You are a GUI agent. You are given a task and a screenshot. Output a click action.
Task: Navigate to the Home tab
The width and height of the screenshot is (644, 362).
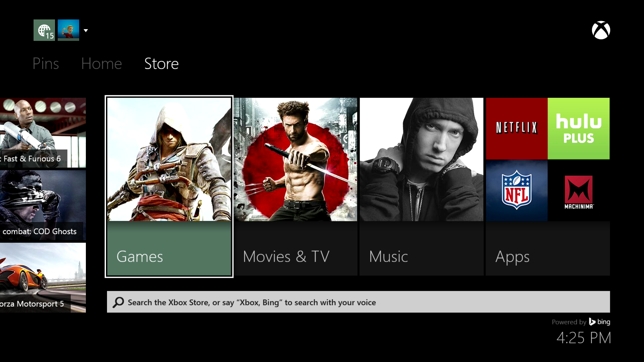point(101,63)
